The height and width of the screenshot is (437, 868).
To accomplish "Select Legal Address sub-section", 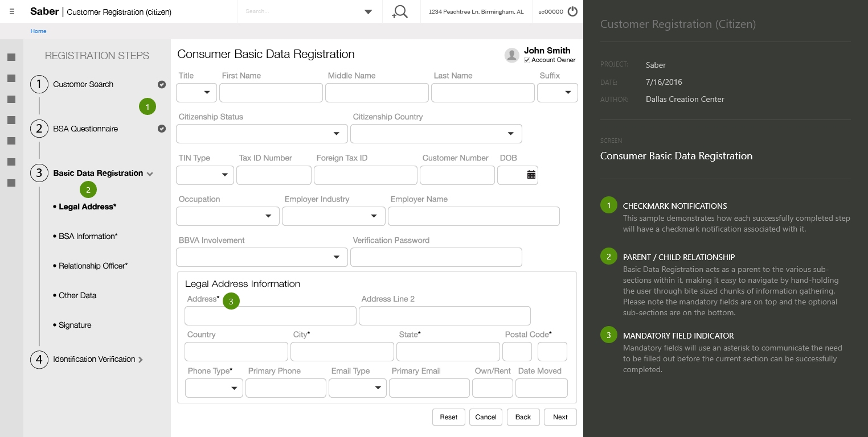I will pos(87,207).
